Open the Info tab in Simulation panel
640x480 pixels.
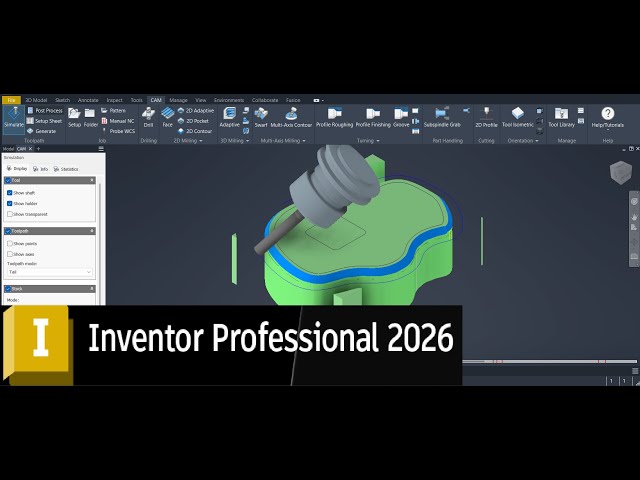41,169
